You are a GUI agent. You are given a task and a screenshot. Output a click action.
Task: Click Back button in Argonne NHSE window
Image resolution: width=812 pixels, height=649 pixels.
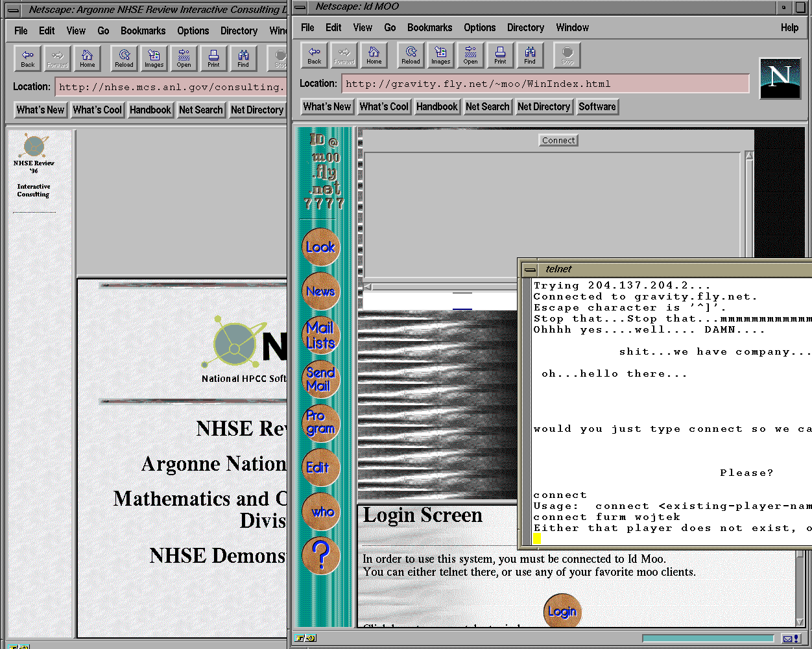tap(28, 58)
